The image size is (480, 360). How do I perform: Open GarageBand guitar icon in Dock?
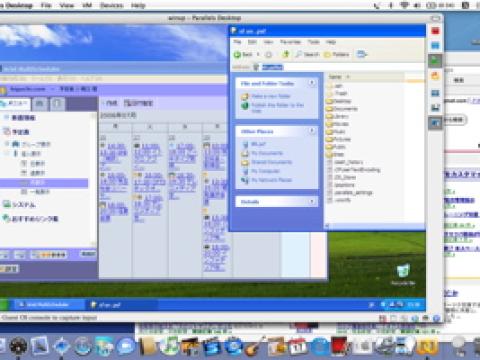[256, 347]
